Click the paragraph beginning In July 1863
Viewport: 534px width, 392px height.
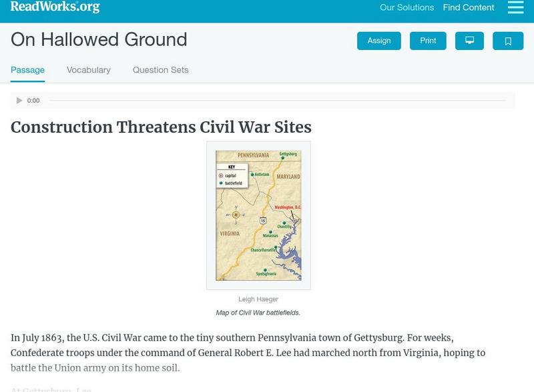coord(248,353)
